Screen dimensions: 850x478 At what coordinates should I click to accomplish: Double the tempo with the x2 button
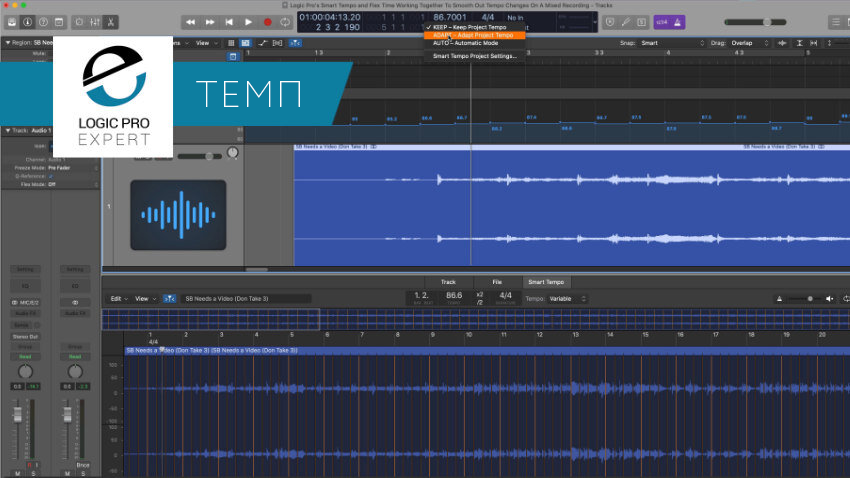[x=480, y=294]
